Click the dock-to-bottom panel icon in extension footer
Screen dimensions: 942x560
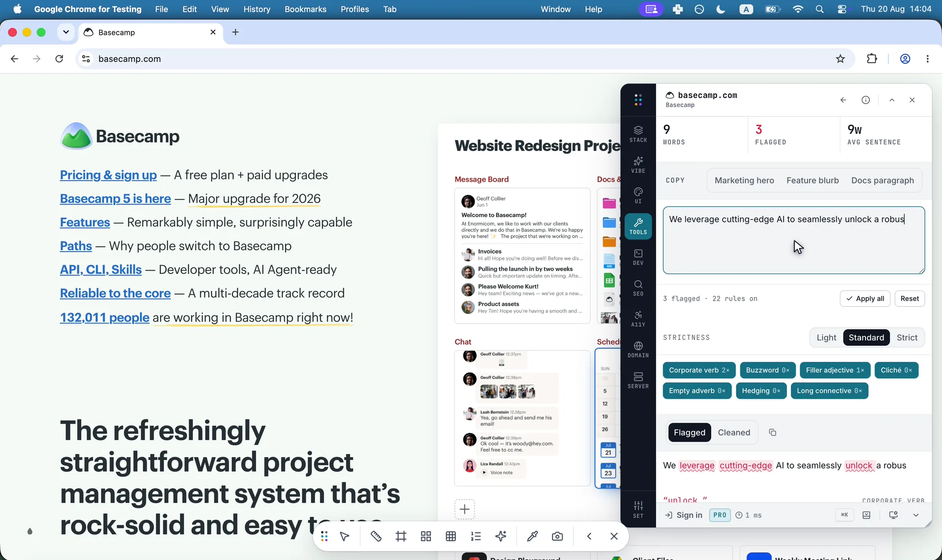pyautogui.click(x=866, y=515)
